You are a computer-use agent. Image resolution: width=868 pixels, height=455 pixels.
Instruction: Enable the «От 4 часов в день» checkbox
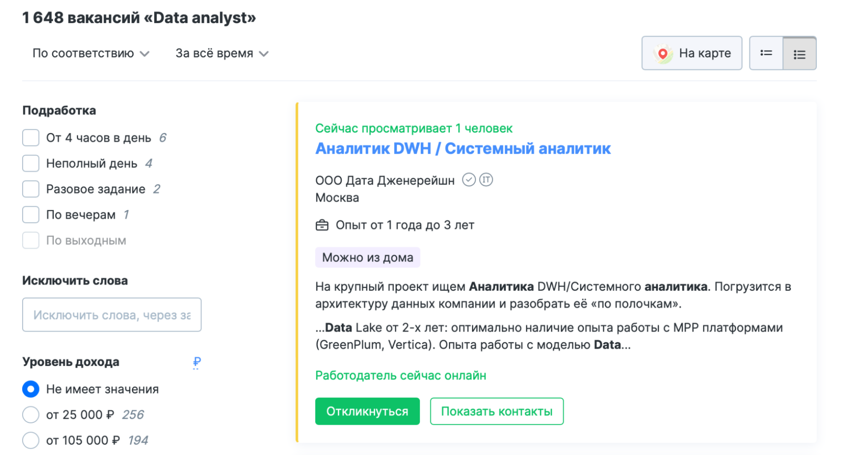tap(30, 137)
